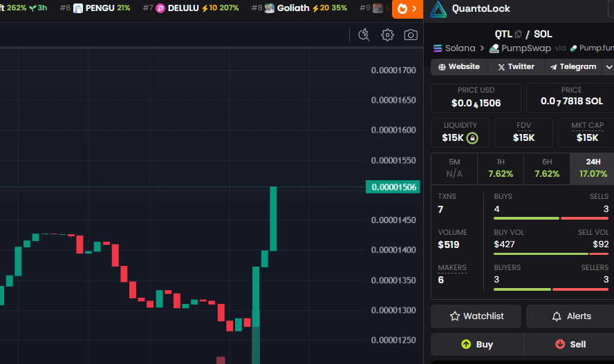Click the MAKERS label

(x=452, y=268)
